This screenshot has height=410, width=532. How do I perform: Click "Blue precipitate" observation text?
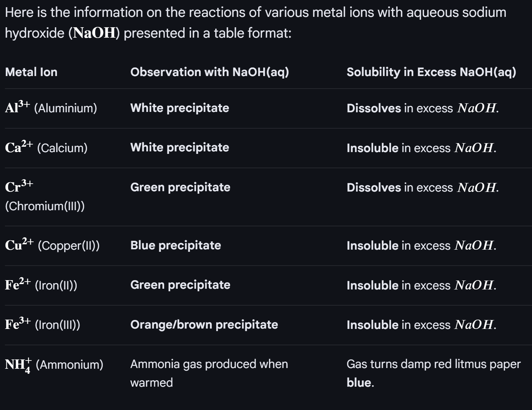click(x=176, y=245)
